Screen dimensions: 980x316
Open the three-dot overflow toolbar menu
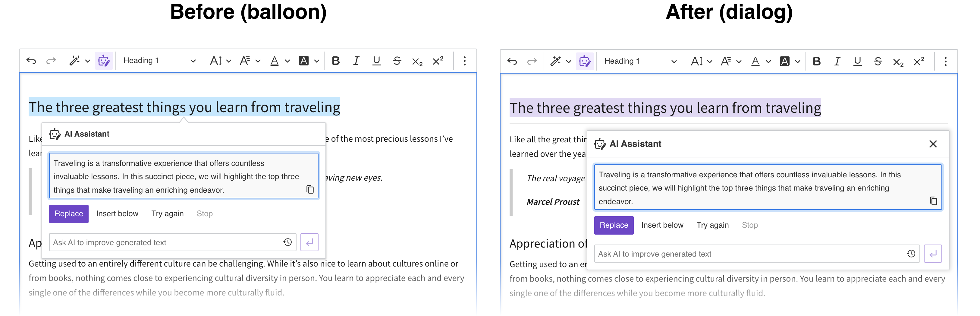point(464,61)
